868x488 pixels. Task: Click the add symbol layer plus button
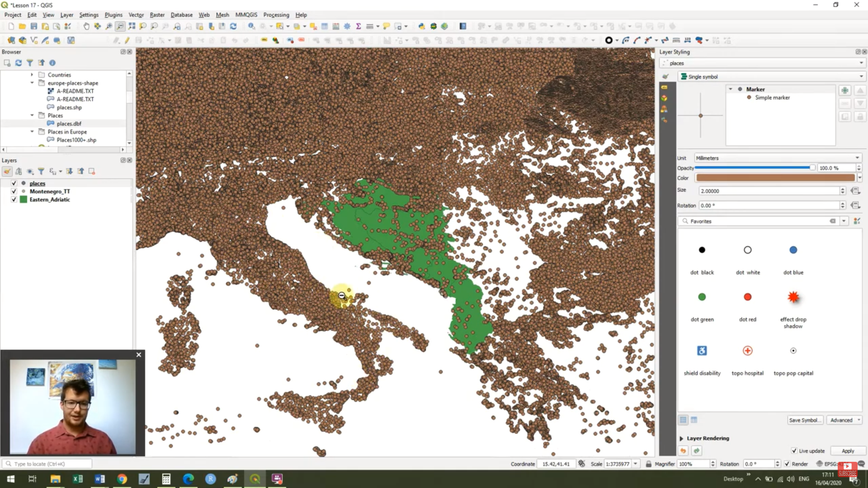pyautogui.click(x=844, y=90)
